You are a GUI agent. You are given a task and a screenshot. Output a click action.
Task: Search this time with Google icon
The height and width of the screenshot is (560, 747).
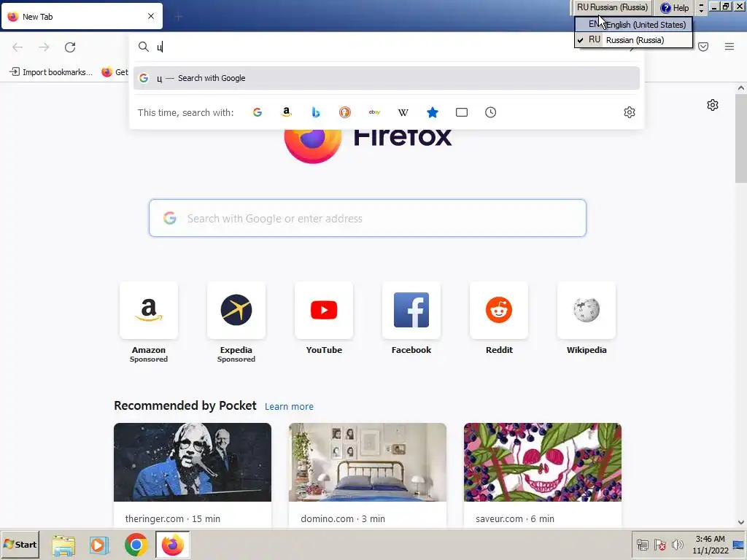pyautogui.click(x=258, y=112)
